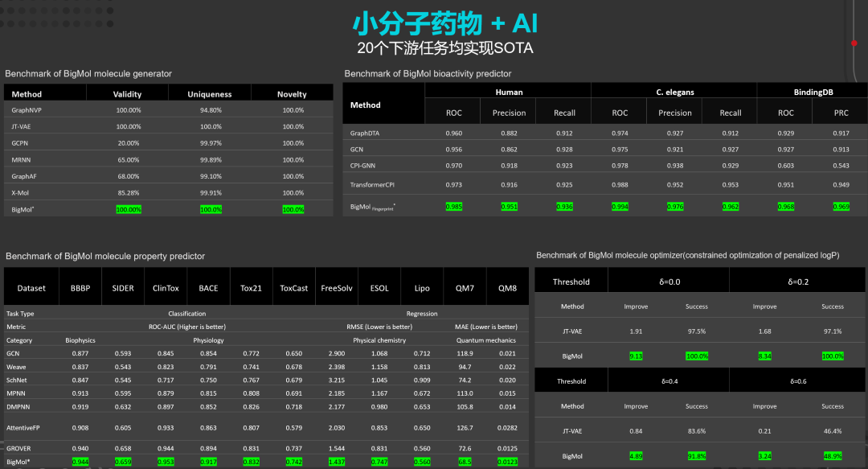Click the "94.80%" uniqueness value
Image resolution: width=868 pixels, height=469 pixels.
click(x=211, y=110)
